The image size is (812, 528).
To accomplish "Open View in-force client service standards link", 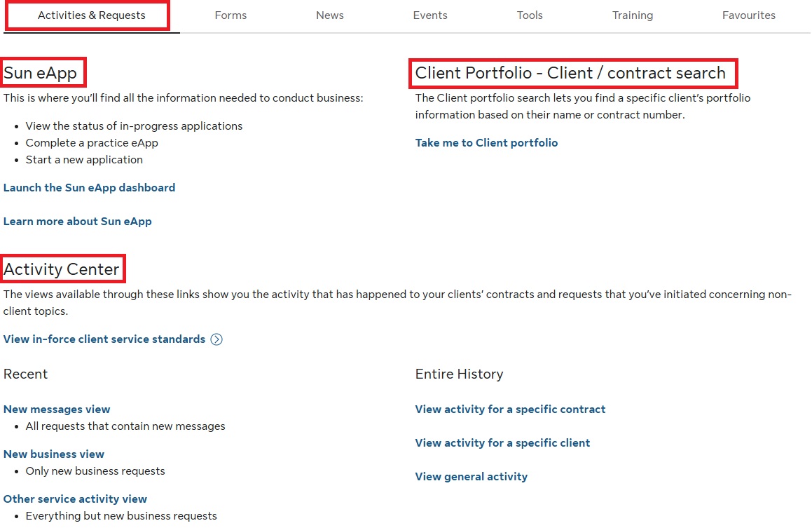I will click(x=104, y=339).
